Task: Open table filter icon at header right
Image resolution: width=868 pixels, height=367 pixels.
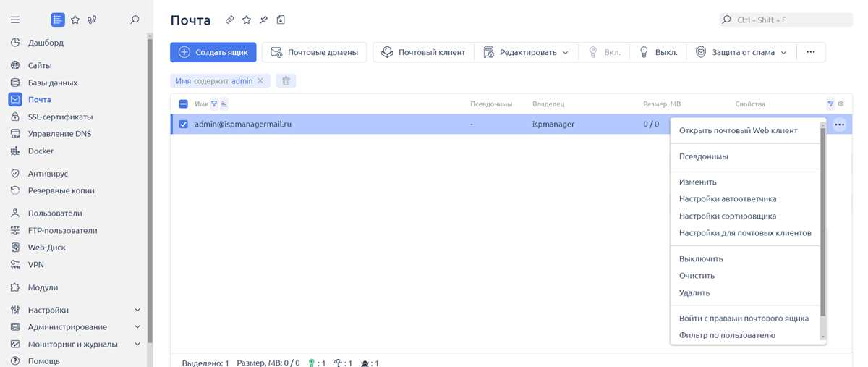Action: pos(830,104)
